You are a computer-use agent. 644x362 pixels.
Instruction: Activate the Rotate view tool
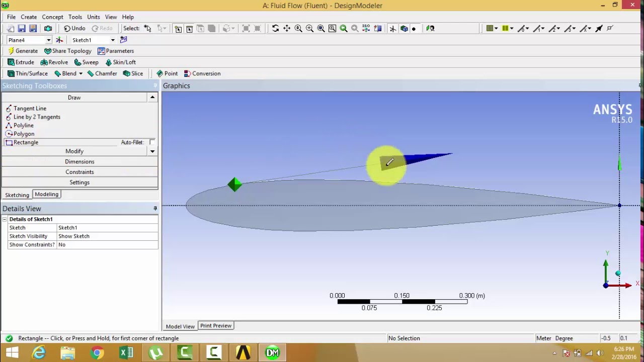275,29
